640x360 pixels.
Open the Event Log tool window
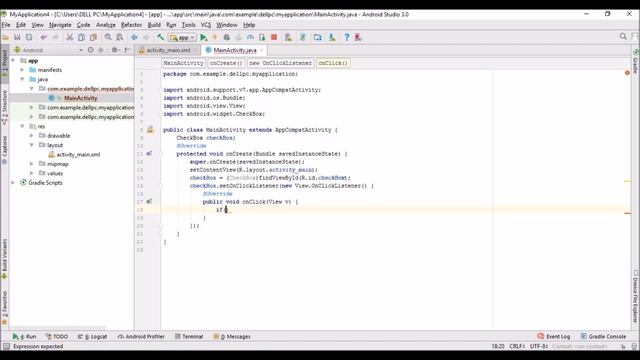coord(553,337)
